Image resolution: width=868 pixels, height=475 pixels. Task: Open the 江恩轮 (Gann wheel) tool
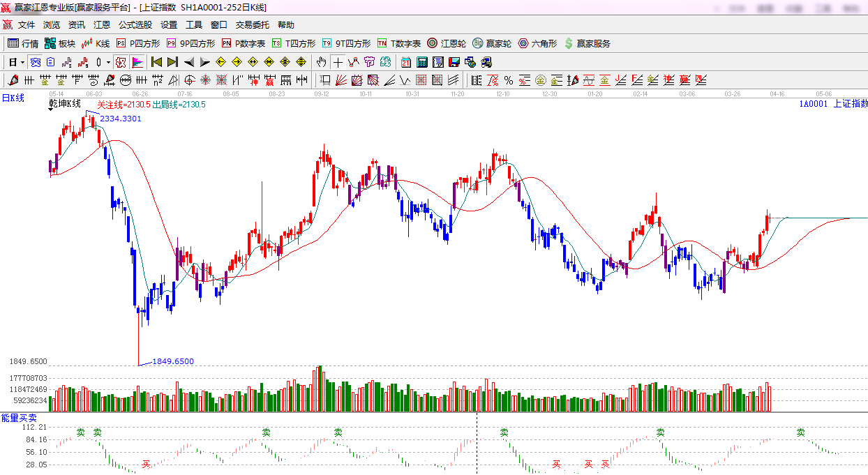(447, 43)
